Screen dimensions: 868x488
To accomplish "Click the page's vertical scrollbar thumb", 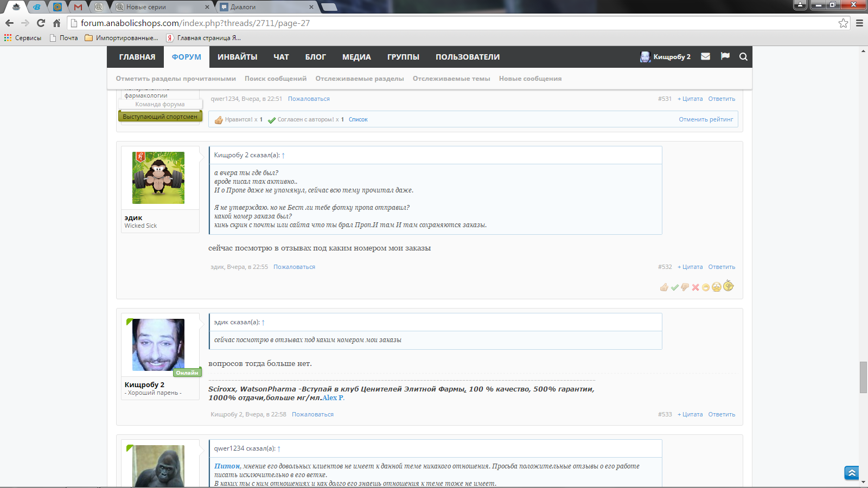I will point(863,377).
